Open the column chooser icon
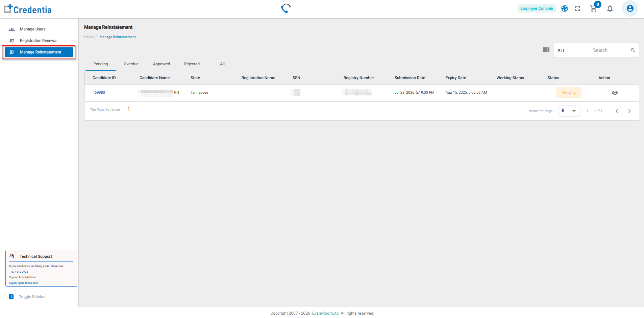Image resolution: width=644 pixels, height=318 pixels. 546,50
